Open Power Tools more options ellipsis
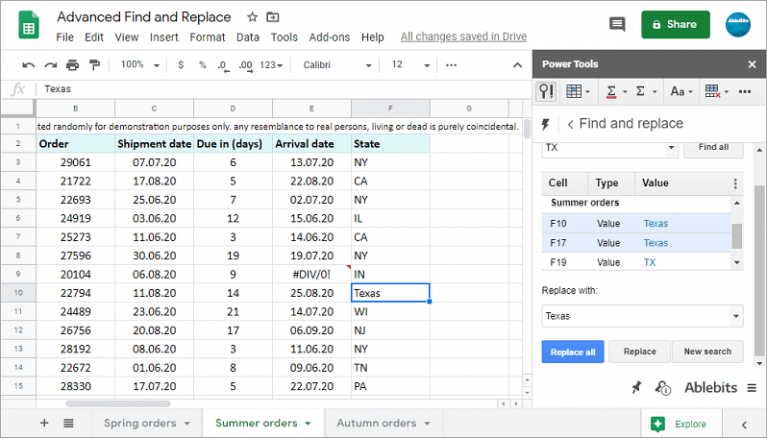Image resolution: width=767 pixels, height=438 pixels. click(x=744, y=92)
